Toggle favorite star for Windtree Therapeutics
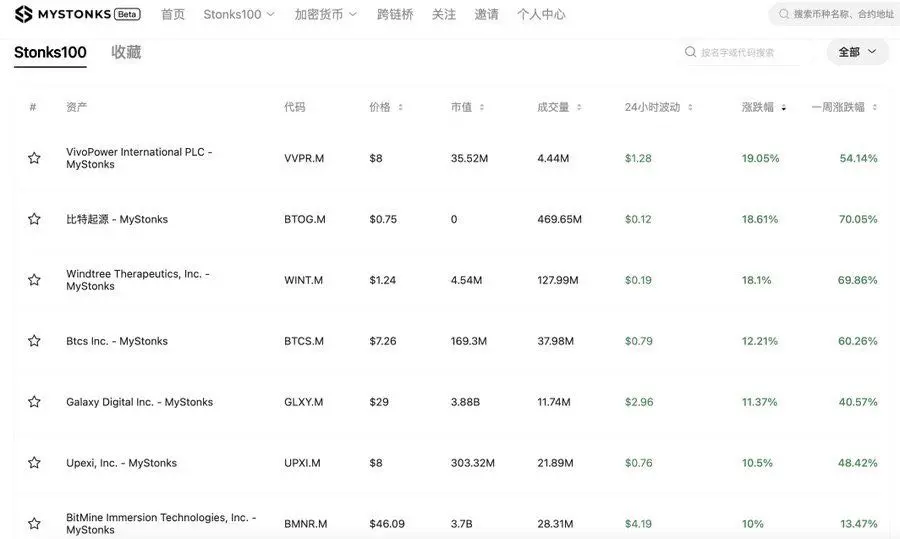The height and width of the screenshot is (539, 900). (x=34, y=280)
